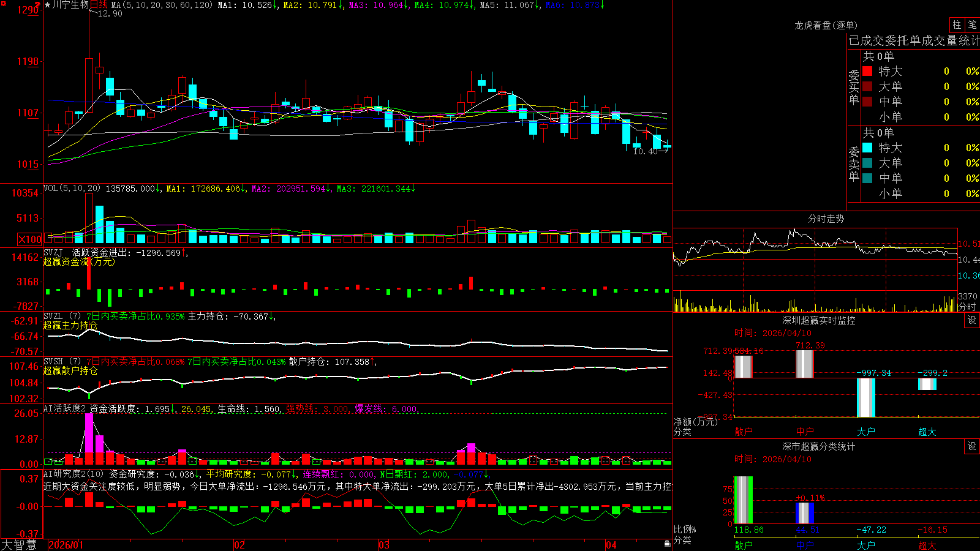The image size is (980, 551).
Task: Click the dark red 中单 buy-order swatch
Action: pyautogui.click(x=867, y=102)
